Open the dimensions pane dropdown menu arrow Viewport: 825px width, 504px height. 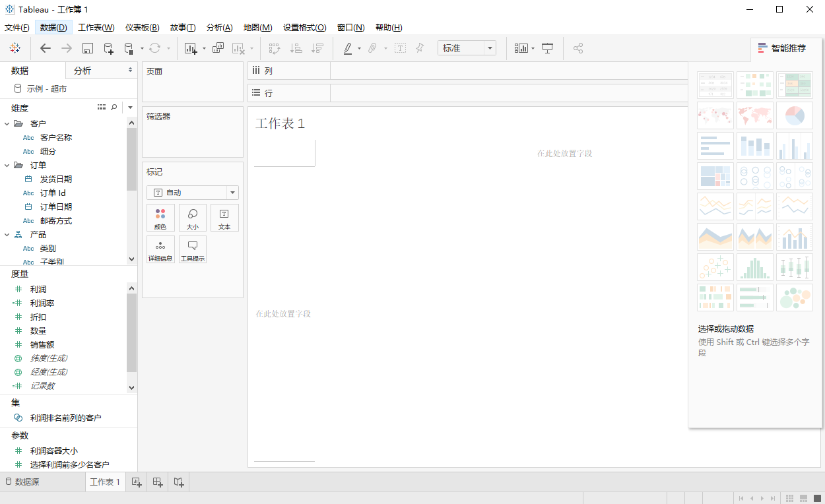tap(130, 108)
